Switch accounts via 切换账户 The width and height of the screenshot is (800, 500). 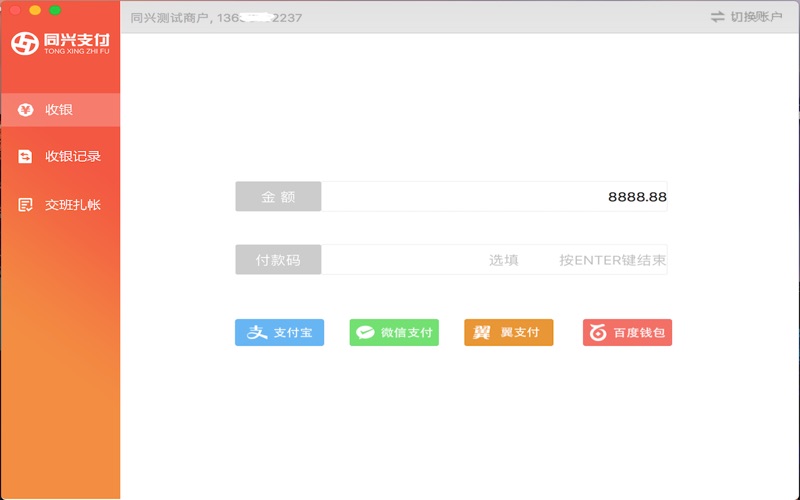(x=746, y=17)
